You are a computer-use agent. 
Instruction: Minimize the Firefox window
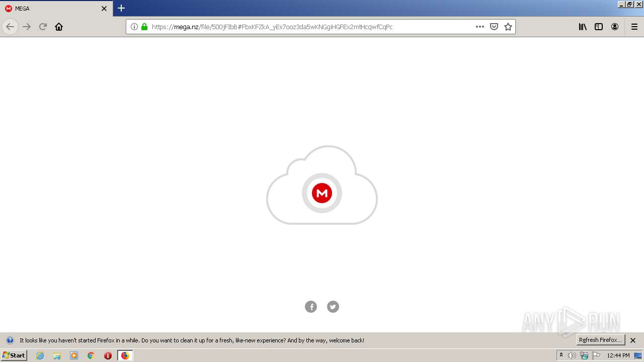(x=621, y=4)
